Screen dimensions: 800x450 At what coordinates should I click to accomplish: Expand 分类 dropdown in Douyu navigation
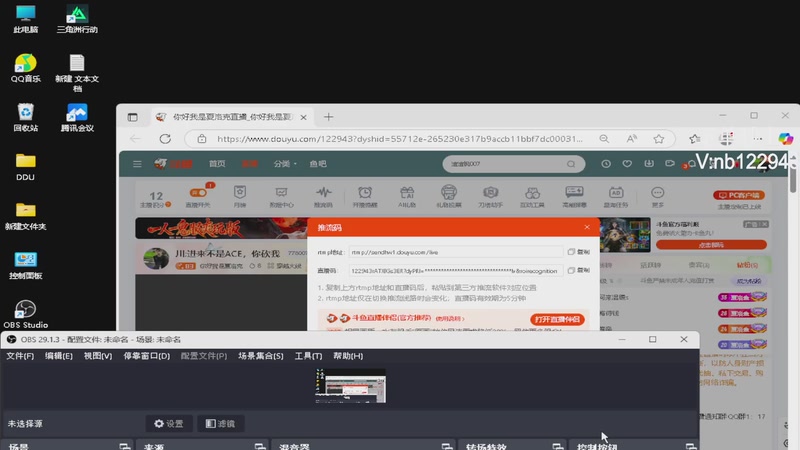285,164
